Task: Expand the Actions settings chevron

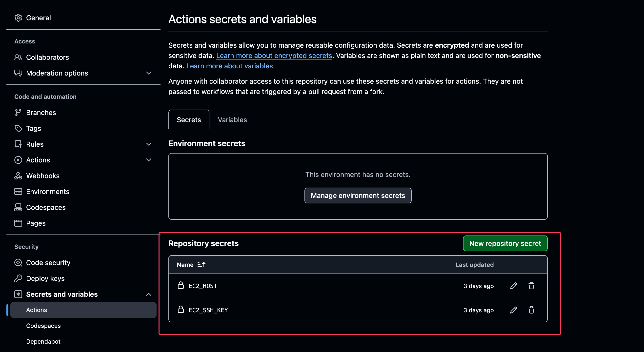Action: click(x=148, y=160)
